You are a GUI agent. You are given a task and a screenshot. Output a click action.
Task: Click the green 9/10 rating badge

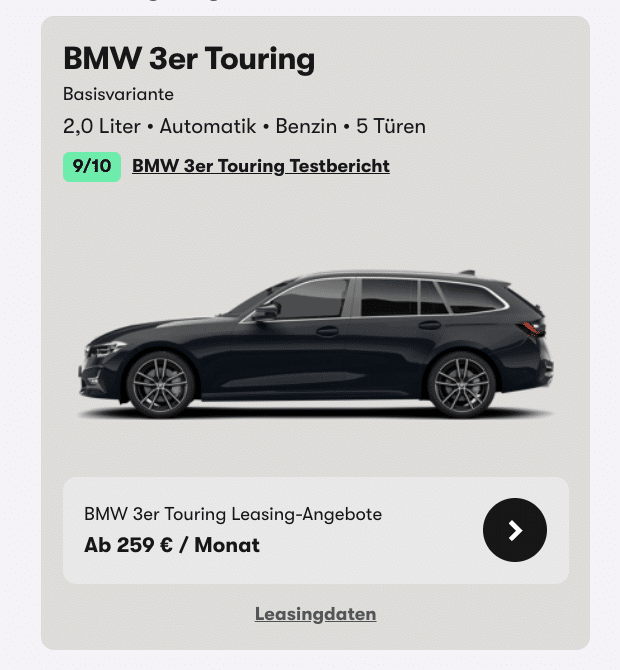pos(92,167)
